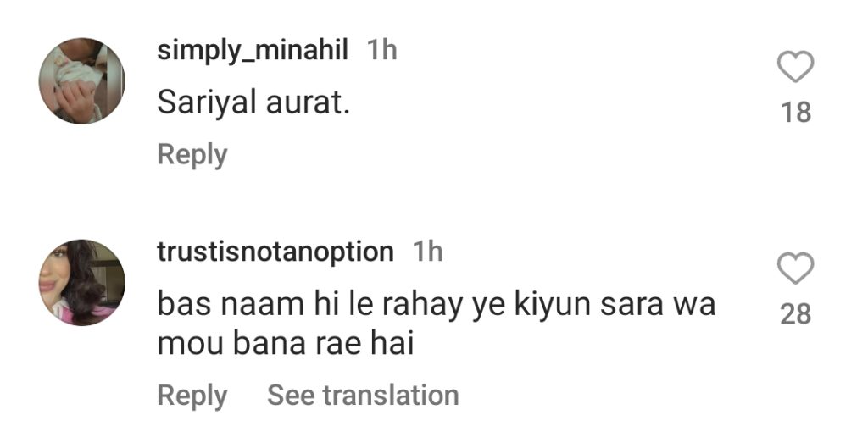Open the simply_minahil username link

point(253,50)
